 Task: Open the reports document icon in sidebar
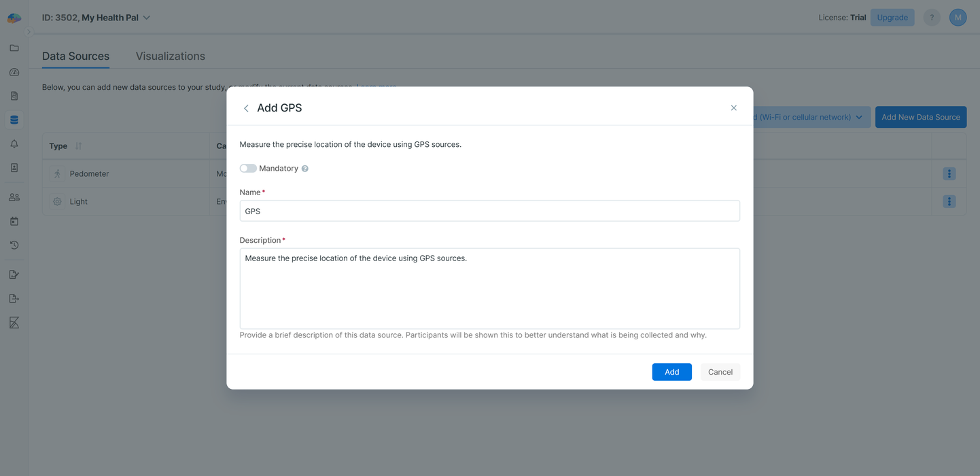tap(14, 95)
